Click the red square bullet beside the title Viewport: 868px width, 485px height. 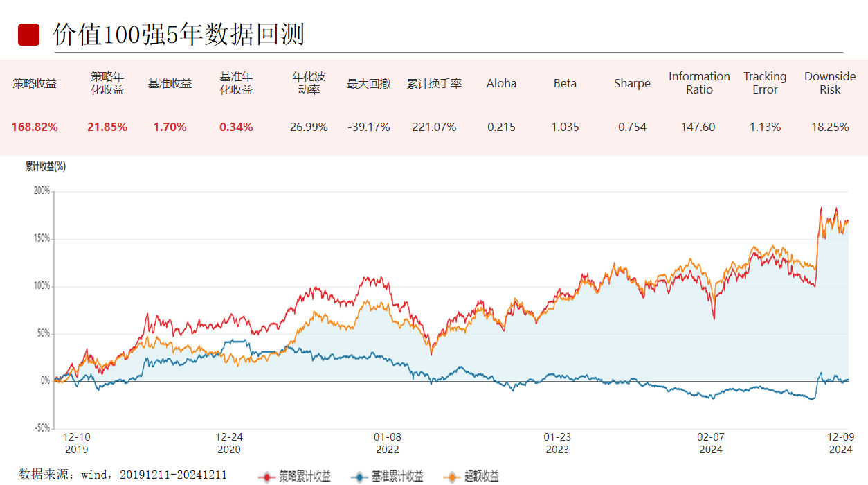pyautogui.click(x=28, y=35)
